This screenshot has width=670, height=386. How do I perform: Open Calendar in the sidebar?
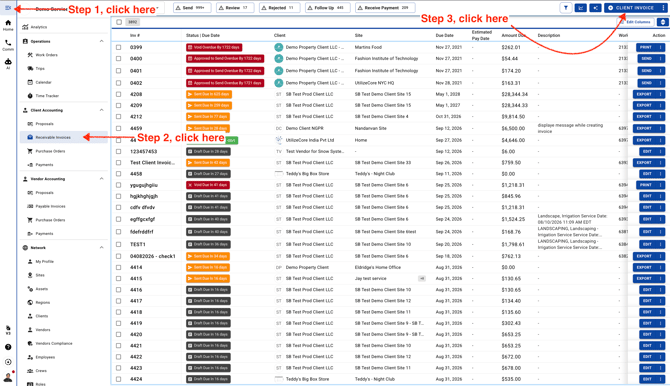pyautogui.click(x=43, y=82)
